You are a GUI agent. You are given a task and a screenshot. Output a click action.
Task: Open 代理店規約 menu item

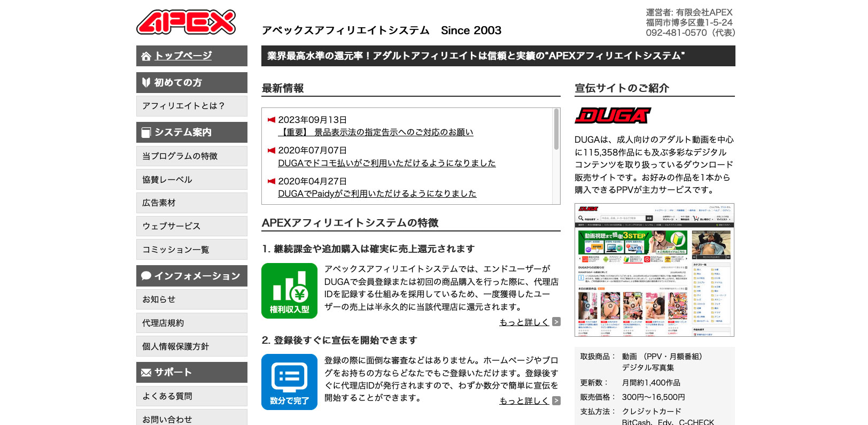(x=192, y=323)
